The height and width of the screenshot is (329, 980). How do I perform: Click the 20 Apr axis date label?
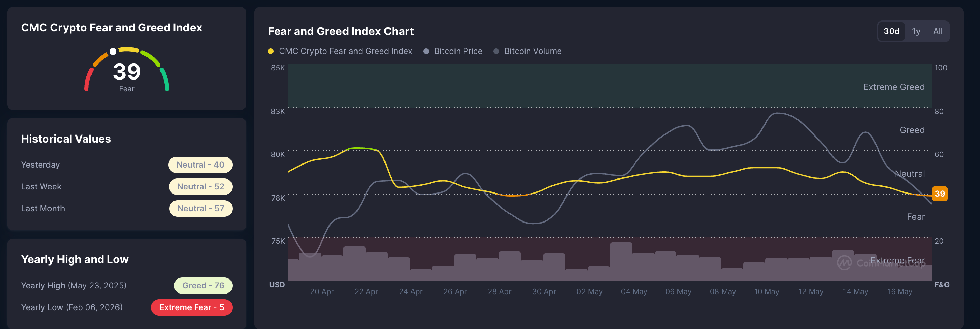(x=321, y=291)
